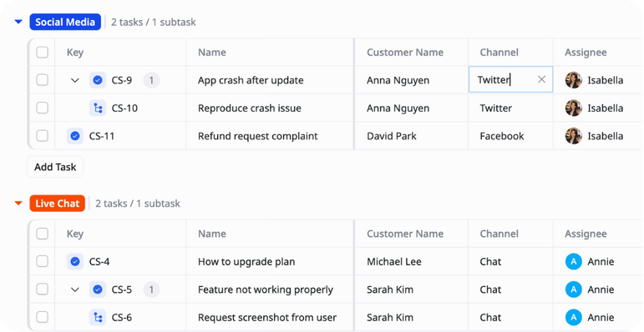Viewport: 644px width, 332px height.
Task: Tick the checkbox for CS-9
Action: tap(43, 80)
